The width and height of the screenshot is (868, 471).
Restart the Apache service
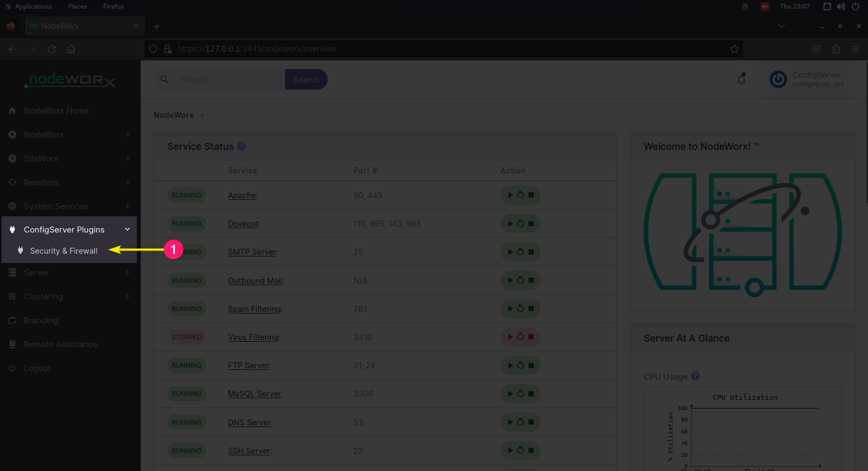pyautogui.click(x=520, y=195)
